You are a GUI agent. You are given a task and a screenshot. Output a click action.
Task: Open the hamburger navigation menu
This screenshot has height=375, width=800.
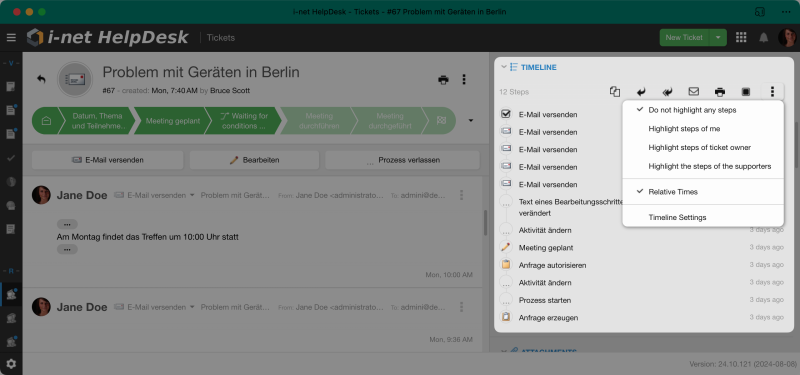pyautogui.click(x=11, y=37)
